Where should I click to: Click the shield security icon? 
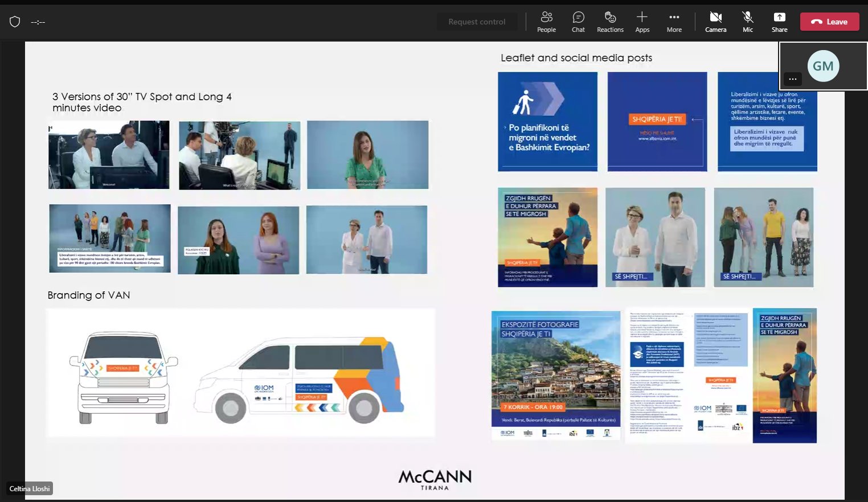click(15, 22)
